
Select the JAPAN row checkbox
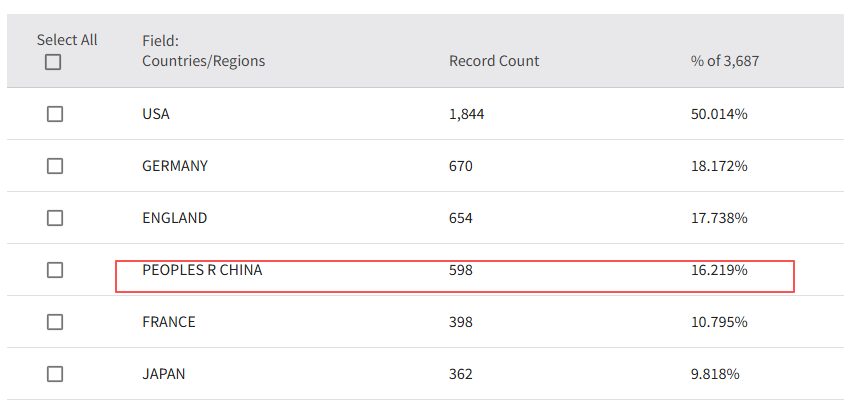point(55,374)
